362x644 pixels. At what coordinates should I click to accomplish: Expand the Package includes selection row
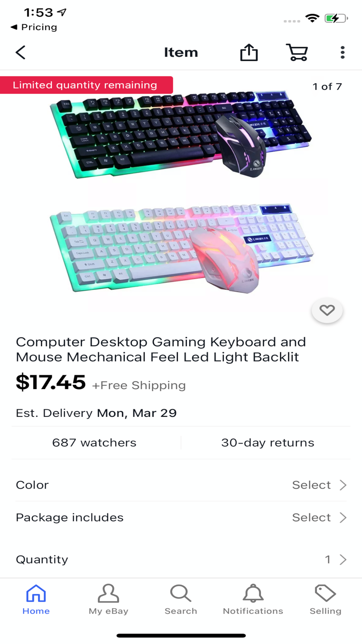point(181,518)
